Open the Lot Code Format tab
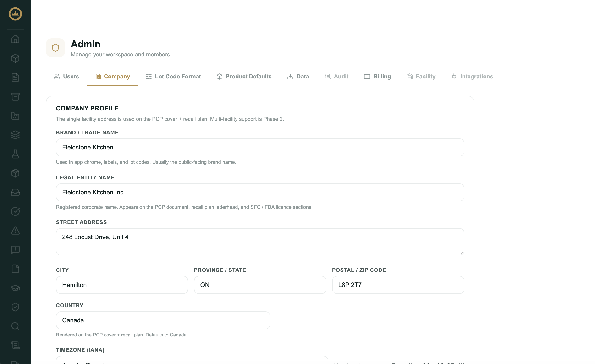Image resolution: width=595 pixels, height=364 pixels. coord(173,77)
